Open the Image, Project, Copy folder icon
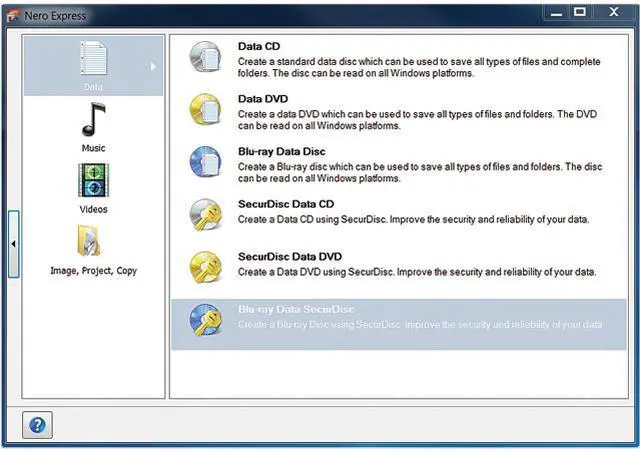The width and height of the screenshot is (640, 452). click(89, 241)
